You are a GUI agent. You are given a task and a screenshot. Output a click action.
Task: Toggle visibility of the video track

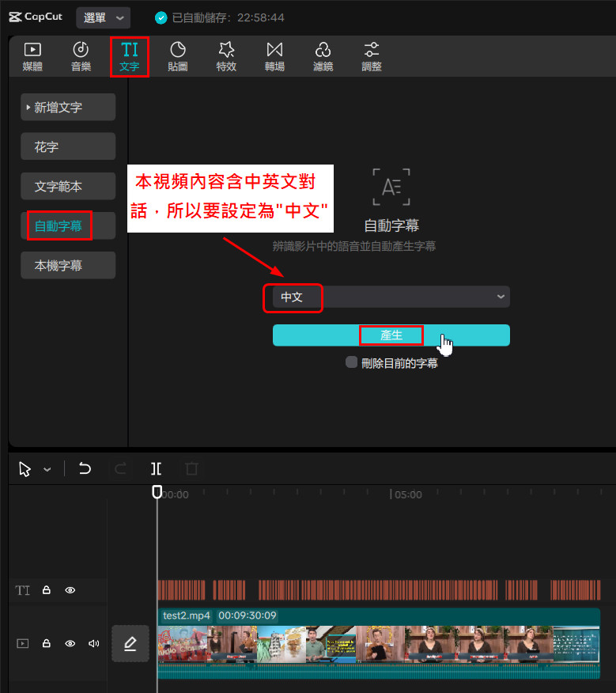click(70, 644)
